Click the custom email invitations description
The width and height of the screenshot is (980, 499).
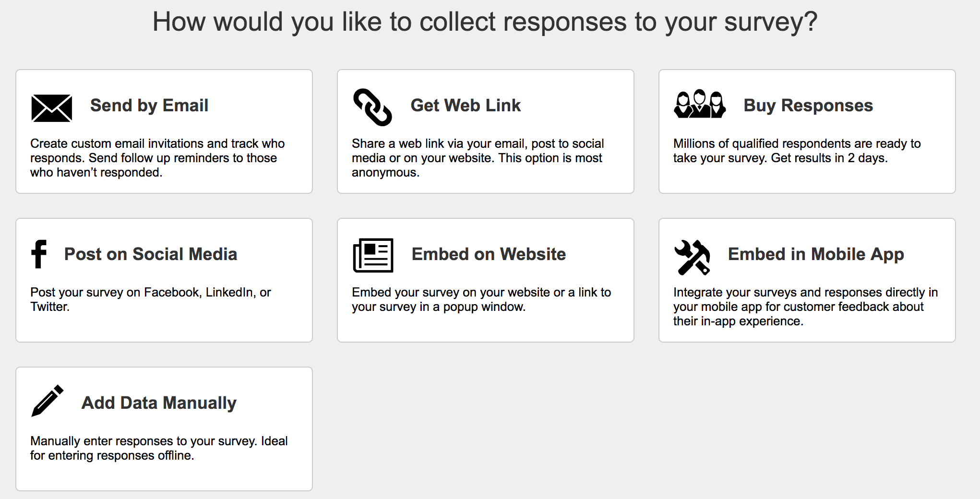click(x=157, y=158)
